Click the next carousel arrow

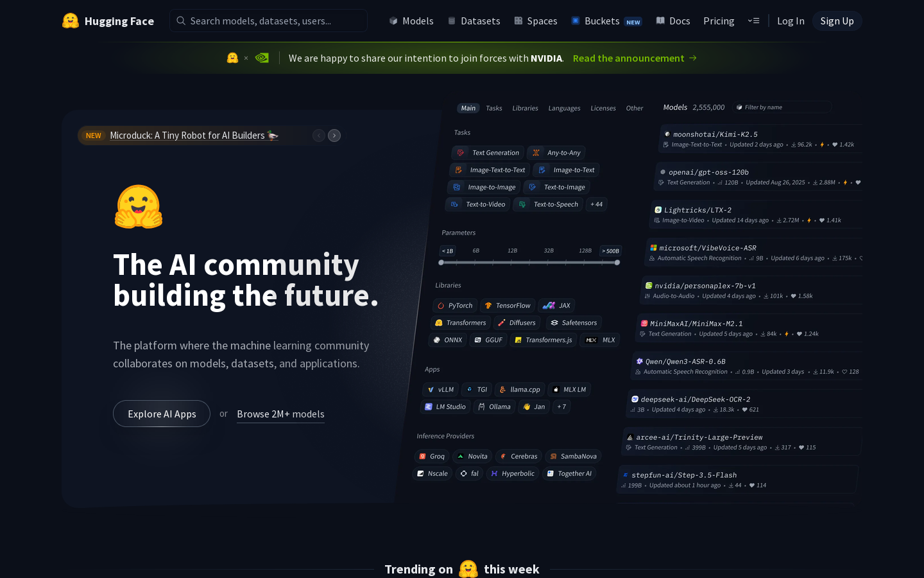334,136
